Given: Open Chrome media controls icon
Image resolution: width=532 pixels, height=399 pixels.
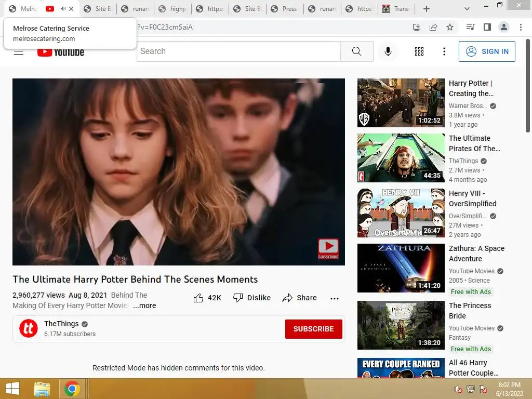Looking at the screenshot, I should click(470, 27).
